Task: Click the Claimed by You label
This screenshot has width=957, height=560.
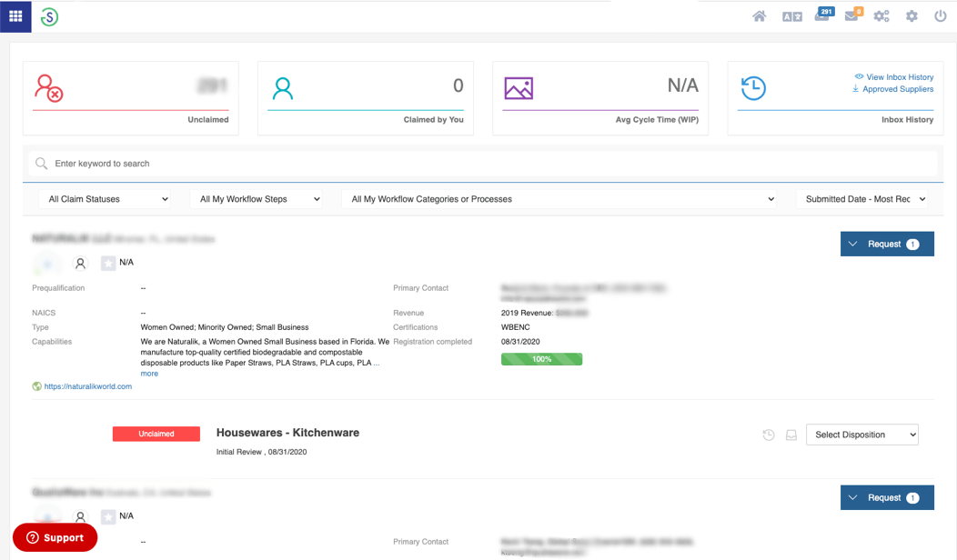Action: [433, 120]
